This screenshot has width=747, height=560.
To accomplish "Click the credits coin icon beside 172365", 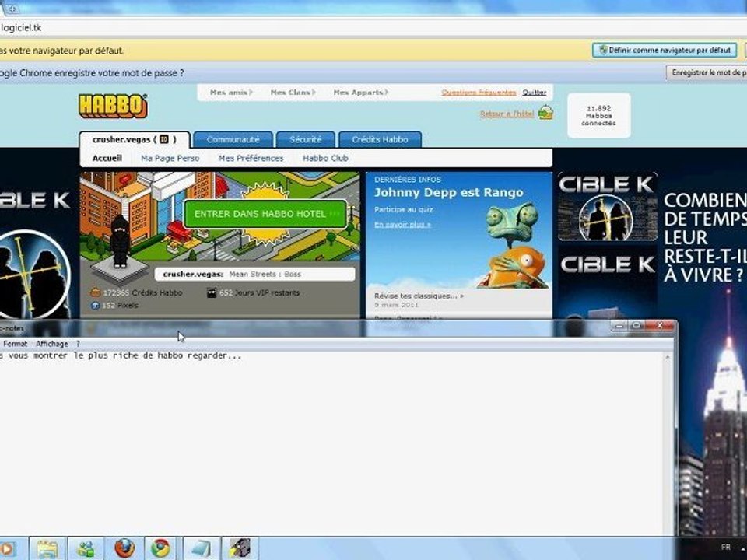I will coord(95,292).
